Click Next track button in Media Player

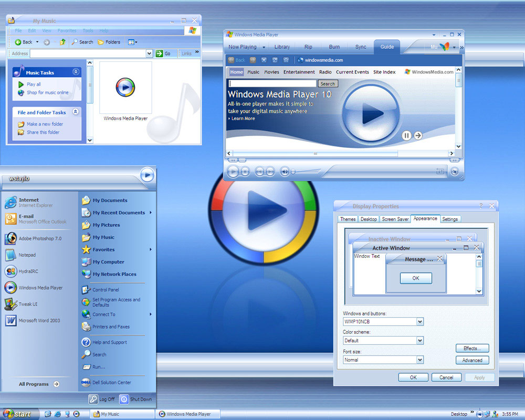(270, 172)
